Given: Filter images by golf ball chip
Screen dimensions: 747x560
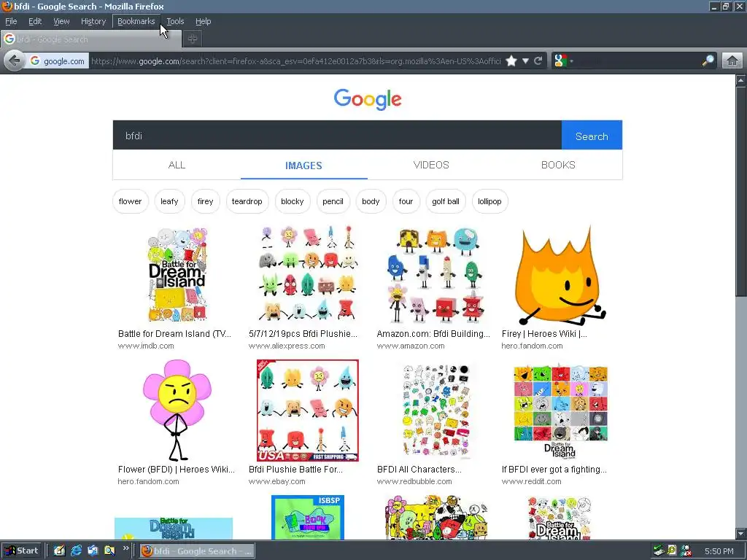Looking at the screenshot, I should (446, 201).
